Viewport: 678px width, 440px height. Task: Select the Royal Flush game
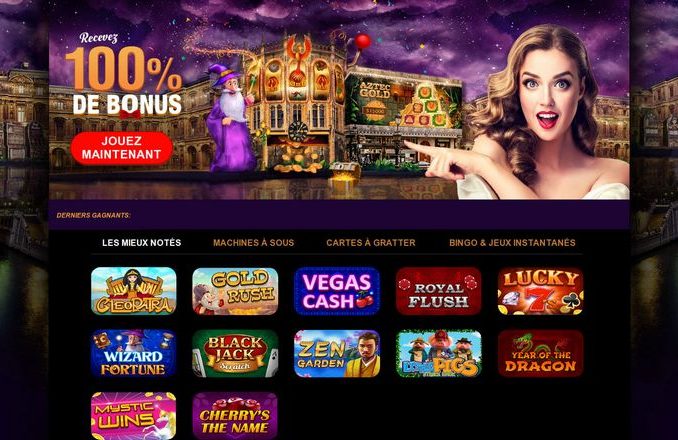point(439,291)
